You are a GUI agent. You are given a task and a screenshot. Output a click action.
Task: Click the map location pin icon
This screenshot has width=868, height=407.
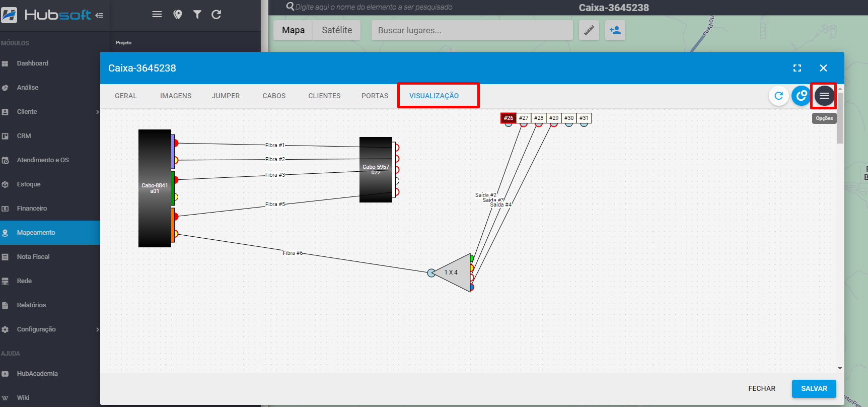click(178, 15)
